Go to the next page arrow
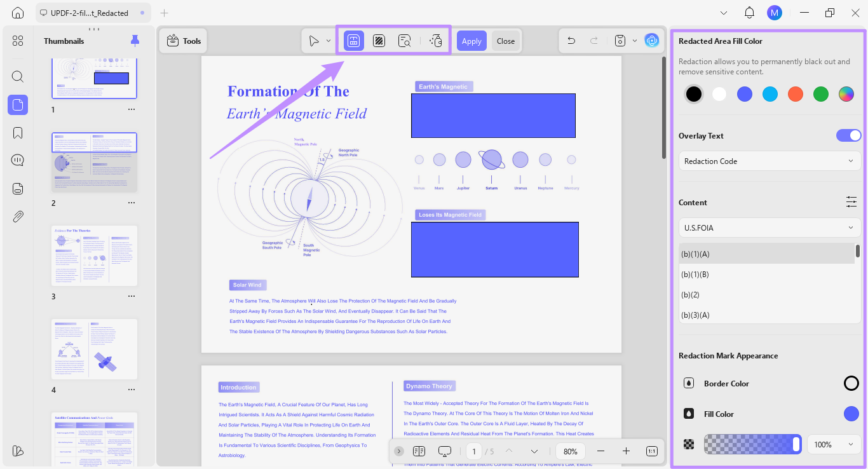The width and height of the screenshot is (868, 469). pyautogui.click(x=534, y=451)
